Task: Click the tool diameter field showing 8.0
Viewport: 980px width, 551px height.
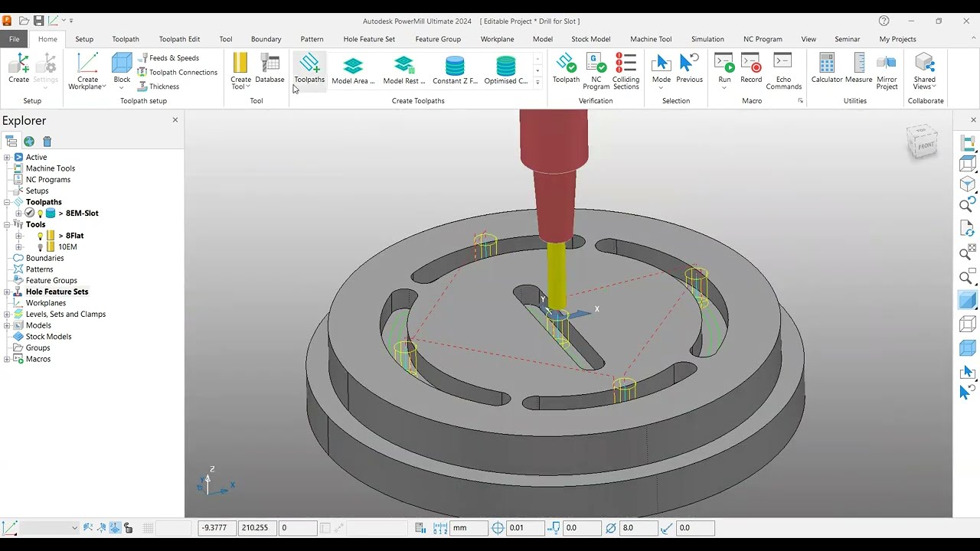Action: [x=639, y=528]
